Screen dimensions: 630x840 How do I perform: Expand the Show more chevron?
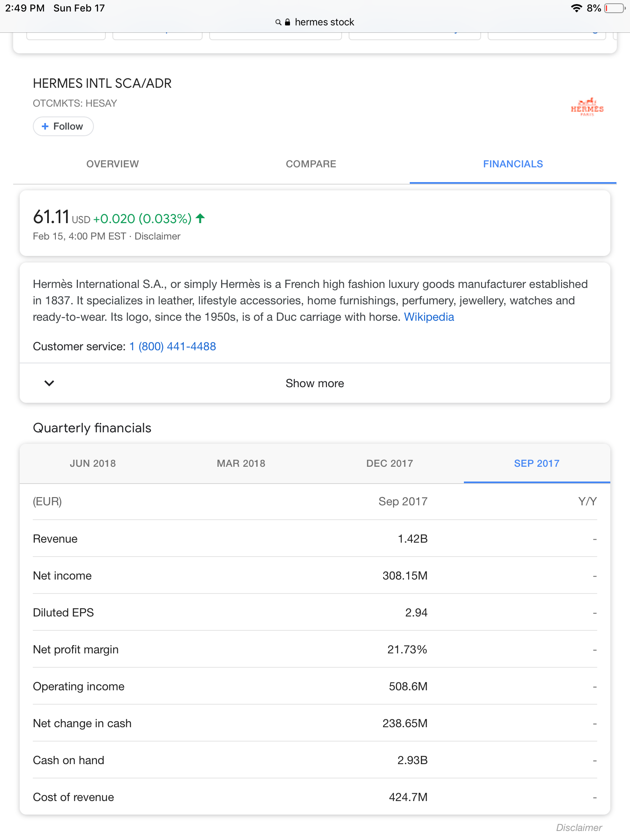point(49,383)
